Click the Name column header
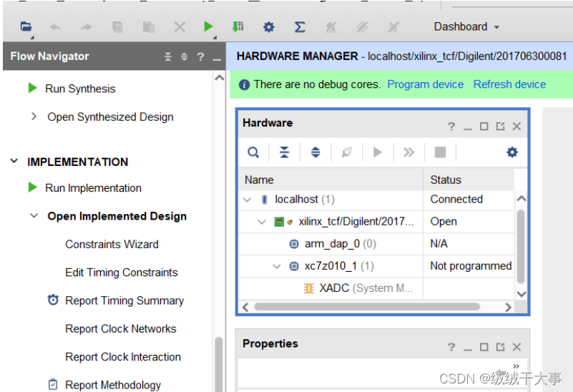The height and width of the screenshot is (392, 573). click(330, 180)
